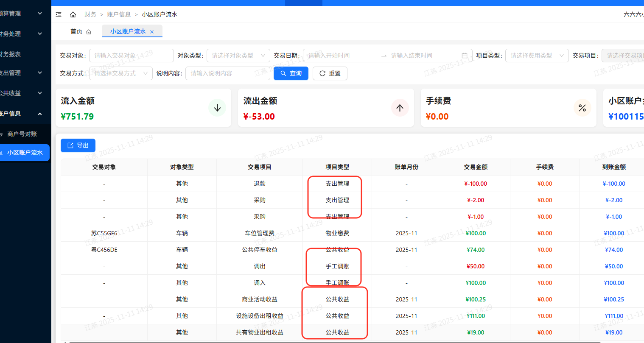Click the percent icon on 手续费 card
The height and width of the screenshot is (343, 644).
582,108
